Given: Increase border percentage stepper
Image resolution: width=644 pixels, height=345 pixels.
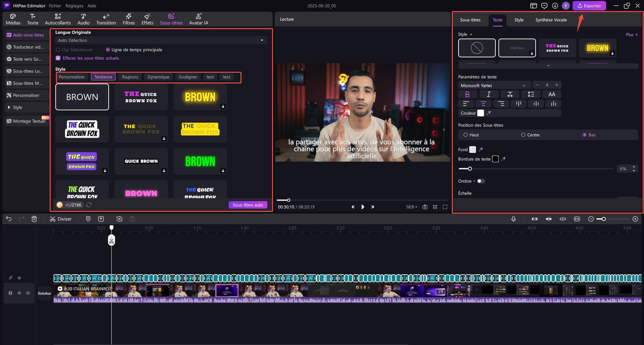Looking at the screenshot, I should coord(634,167).
